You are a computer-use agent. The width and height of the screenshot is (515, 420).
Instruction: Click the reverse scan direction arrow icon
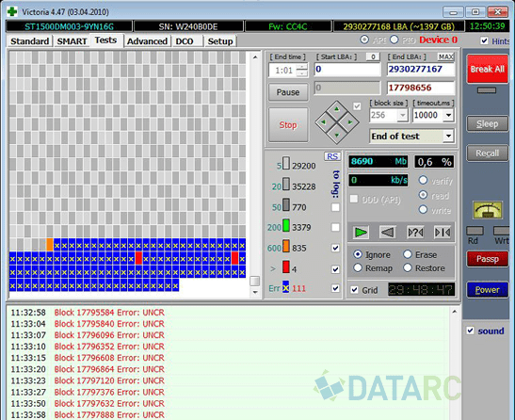(x=388, y=233)
